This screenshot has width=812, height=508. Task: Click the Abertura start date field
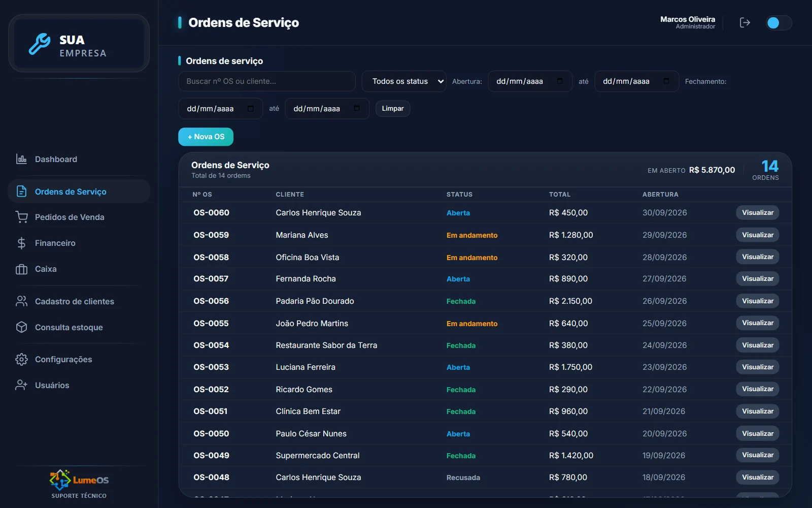[530, 81]
